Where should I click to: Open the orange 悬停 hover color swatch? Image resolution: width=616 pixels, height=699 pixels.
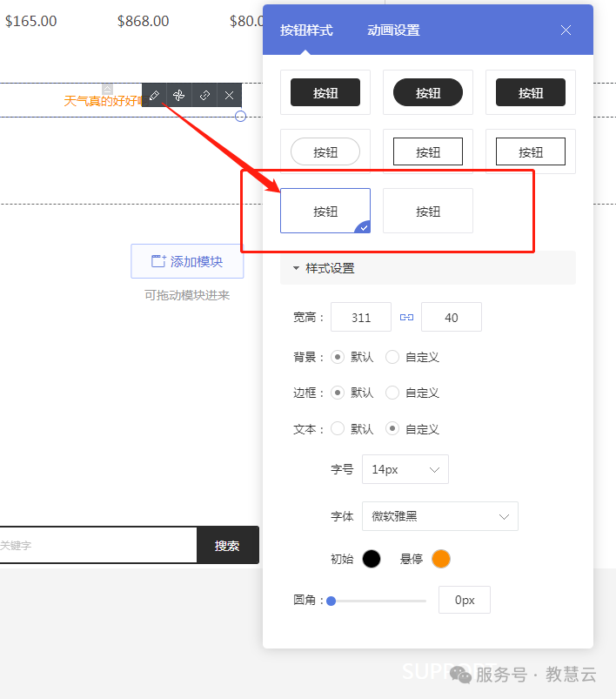pos(441,559)
